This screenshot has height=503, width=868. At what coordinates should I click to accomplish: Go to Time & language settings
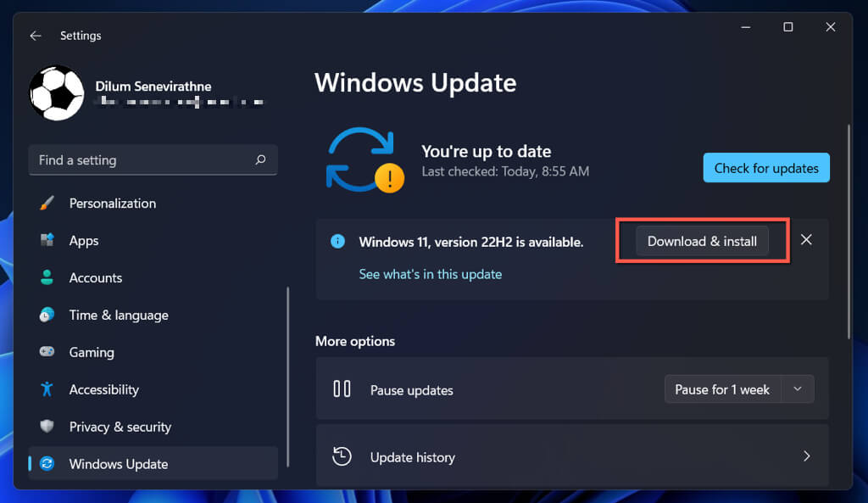[x=119, y=316]
